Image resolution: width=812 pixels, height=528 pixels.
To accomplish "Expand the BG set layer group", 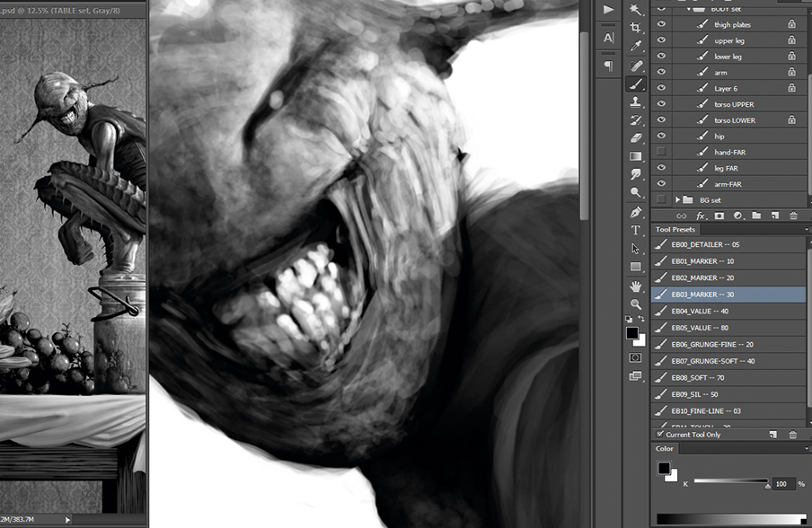I will point(676,199).
